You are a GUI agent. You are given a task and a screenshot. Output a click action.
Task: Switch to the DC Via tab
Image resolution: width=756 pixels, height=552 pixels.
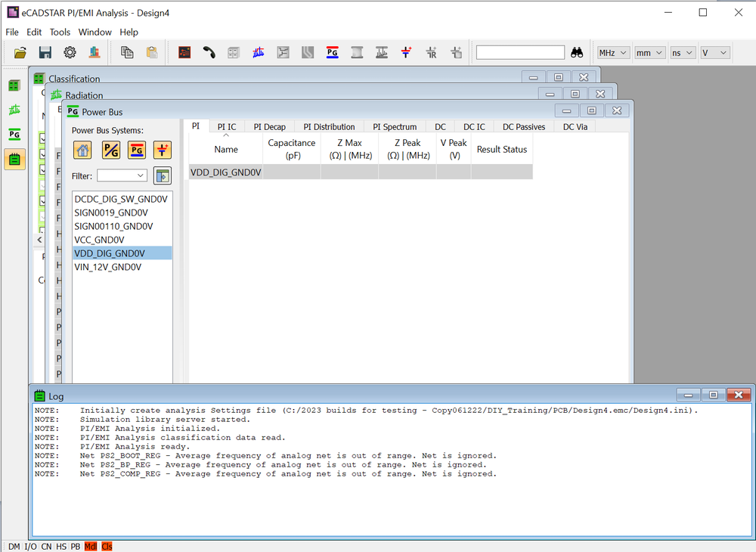click(x=575, y=127)
